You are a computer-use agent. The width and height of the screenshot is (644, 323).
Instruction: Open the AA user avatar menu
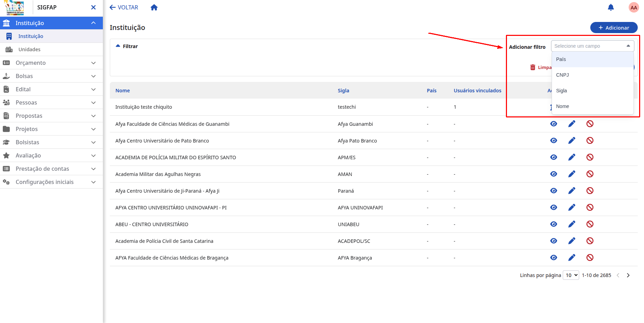(634, 7)
